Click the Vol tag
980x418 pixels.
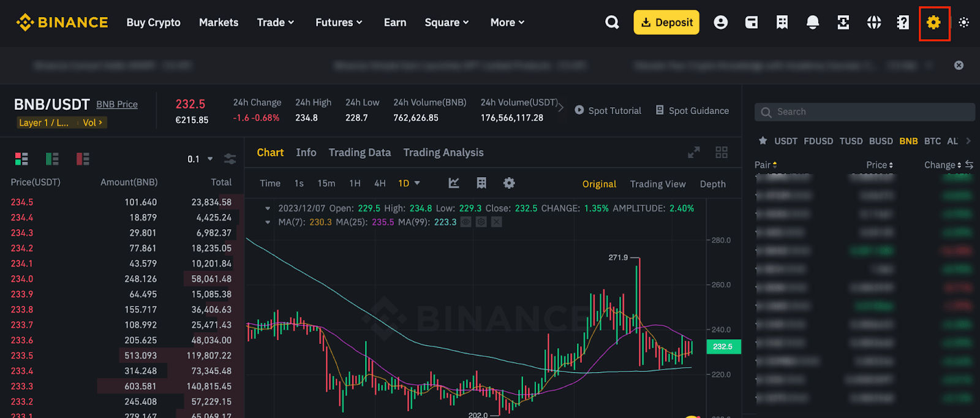click(92, 123)
